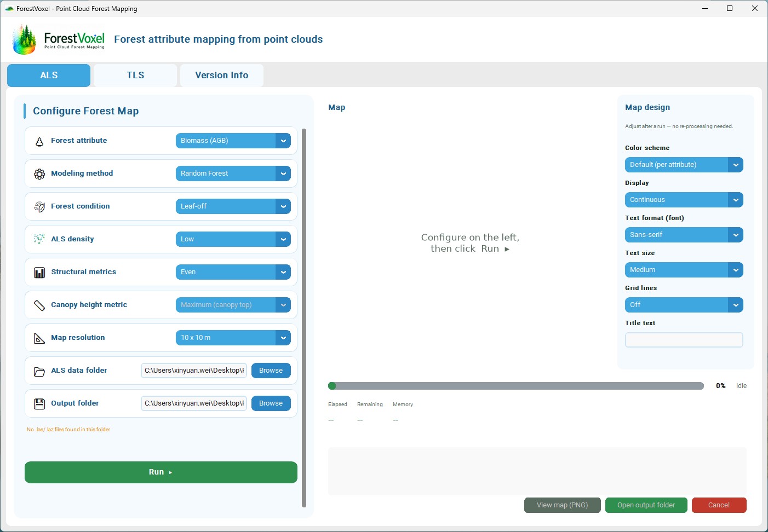The width and height of the screenshot is (768, 532).
Task: Click the Forest condition leaf icon
Action: 39,207
